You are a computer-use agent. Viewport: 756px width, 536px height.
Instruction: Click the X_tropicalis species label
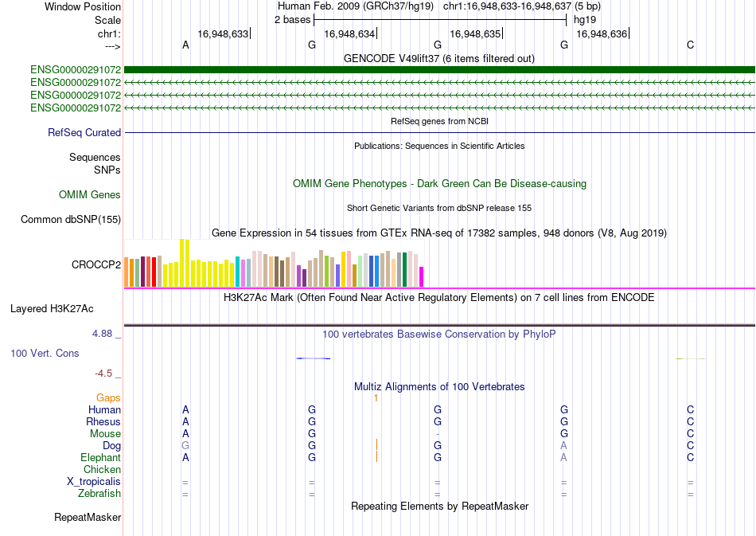coord(94,482)
